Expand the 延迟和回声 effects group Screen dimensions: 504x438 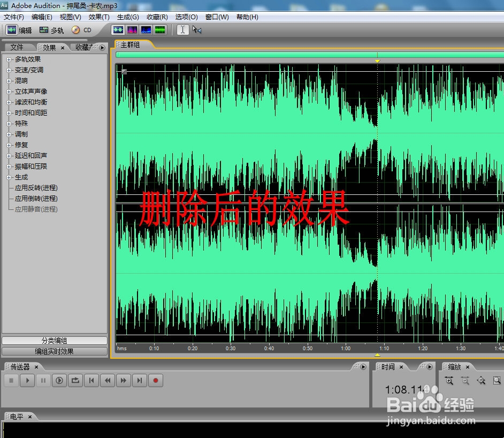coord(9,156)
